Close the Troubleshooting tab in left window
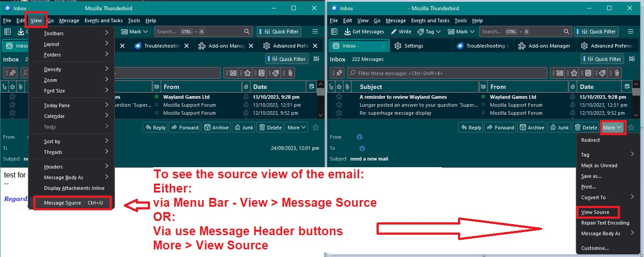Screen dimensions: 644x257 (186, 46)
